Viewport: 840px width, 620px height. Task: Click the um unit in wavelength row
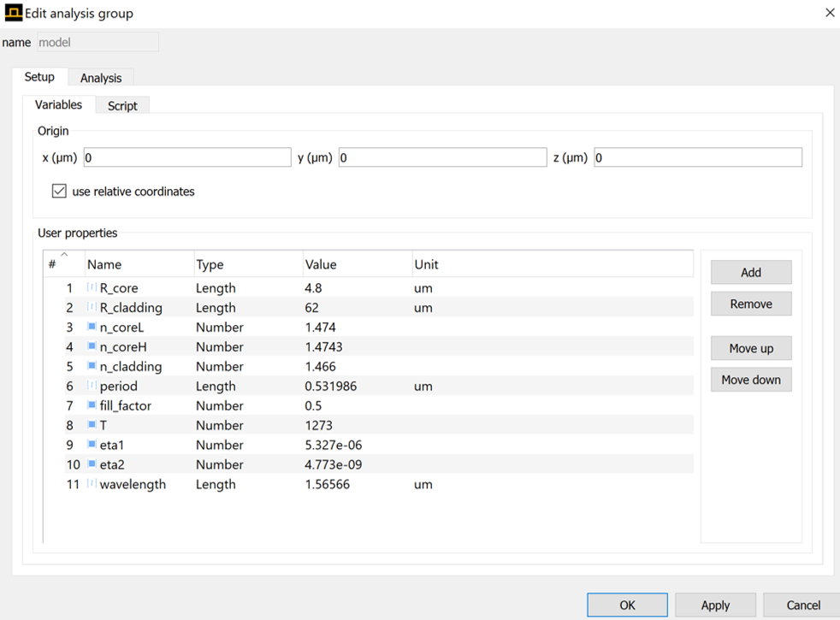tap(423, 485)
